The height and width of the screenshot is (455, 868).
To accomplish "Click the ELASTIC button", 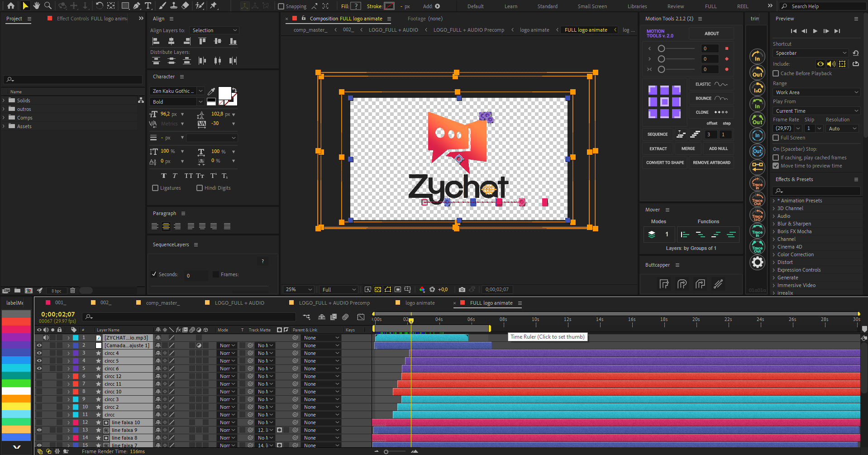I will pyautogui.click(x=711, y=84).
